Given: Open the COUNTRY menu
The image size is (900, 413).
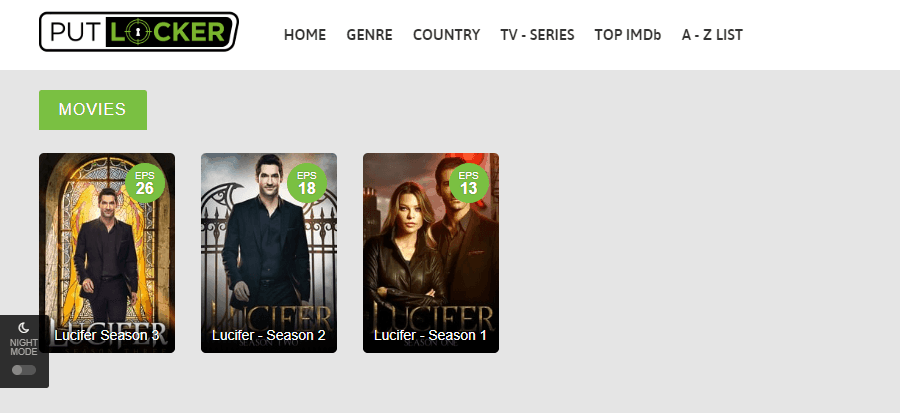Looking at the screenshot, I should coord(447,35).
